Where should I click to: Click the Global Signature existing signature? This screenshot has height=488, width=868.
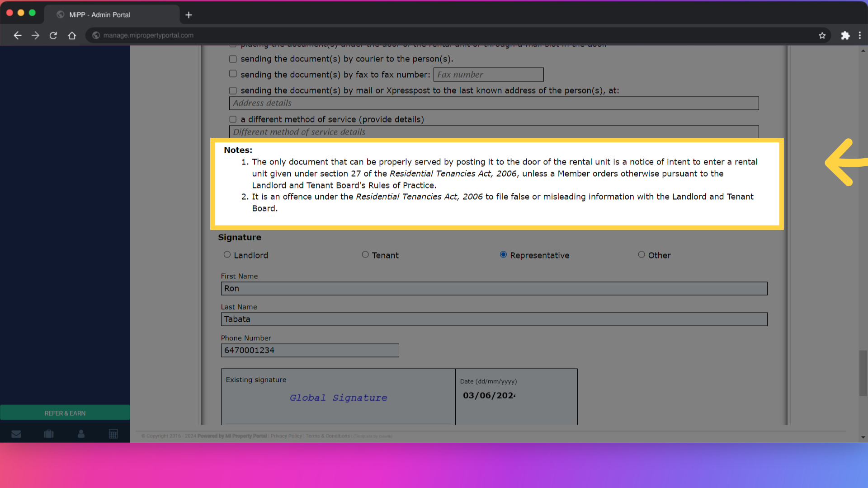pyautogui.click(x=338, y=398)
